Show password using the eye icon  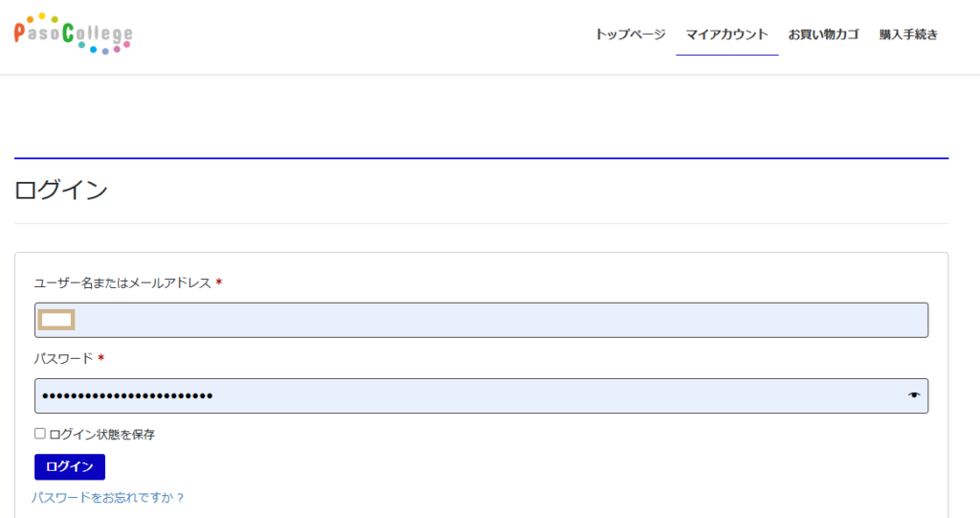coord(914,395)
